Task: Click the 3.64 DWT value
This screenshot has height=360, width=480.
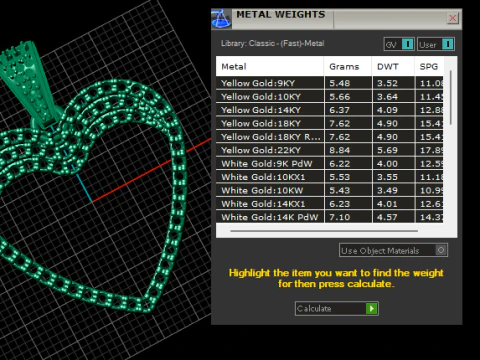Action: pos(387,97)
